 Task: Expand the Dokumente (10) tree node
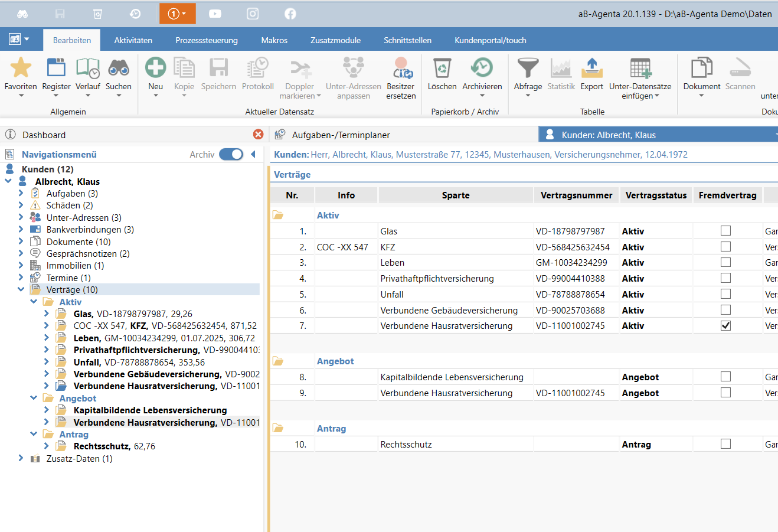tap(21, 241)
